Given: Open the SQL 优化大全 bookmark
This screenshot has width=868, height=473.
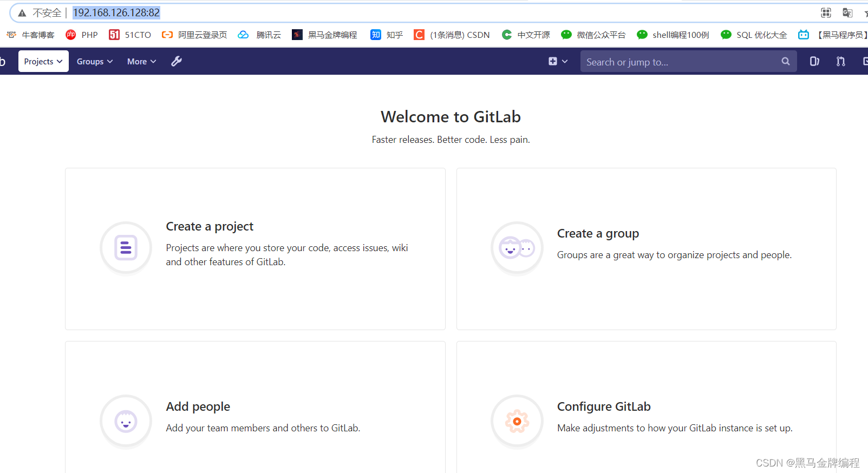Looking at the screenshot, I should pos(754,35).
